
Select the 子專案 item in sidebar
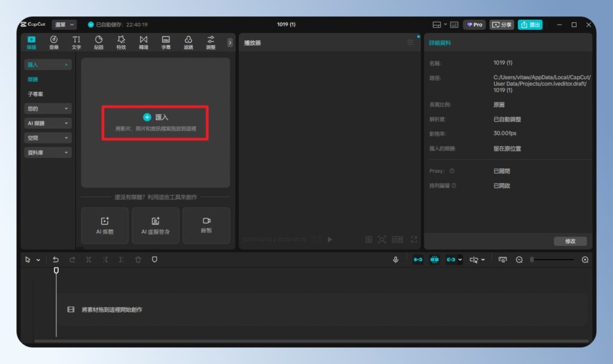tap(36, 94)
